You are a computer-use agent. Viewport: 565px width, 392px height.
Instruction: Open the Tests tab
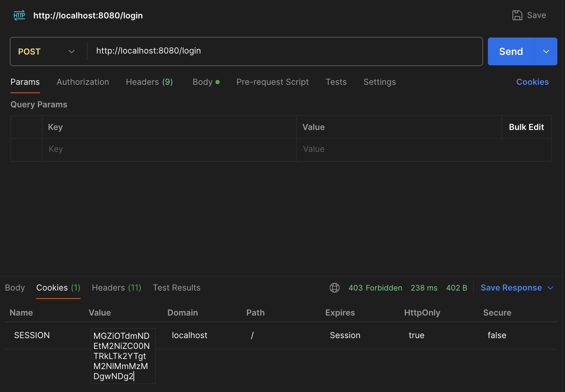pyautogui.click(x=336, y=82)
